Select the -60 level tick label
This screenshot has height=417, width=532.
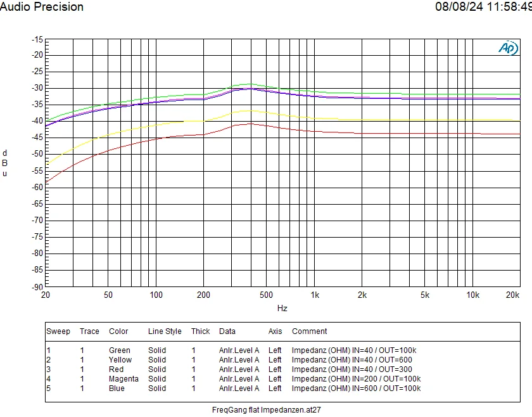37,187
